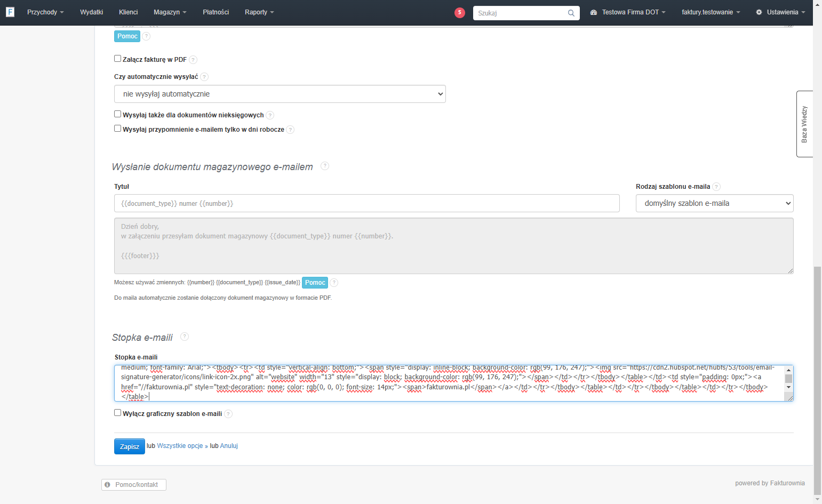The image size is (822, 504).
Task: Toggle Załącz fakturę w PDF checkbox
Action: [118, 59]
